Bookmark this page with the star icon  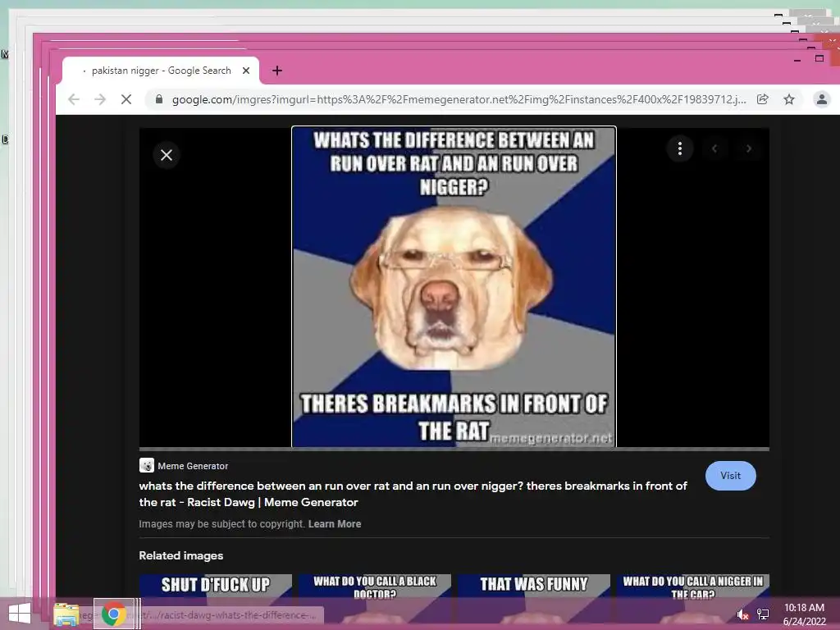[788, 99]
